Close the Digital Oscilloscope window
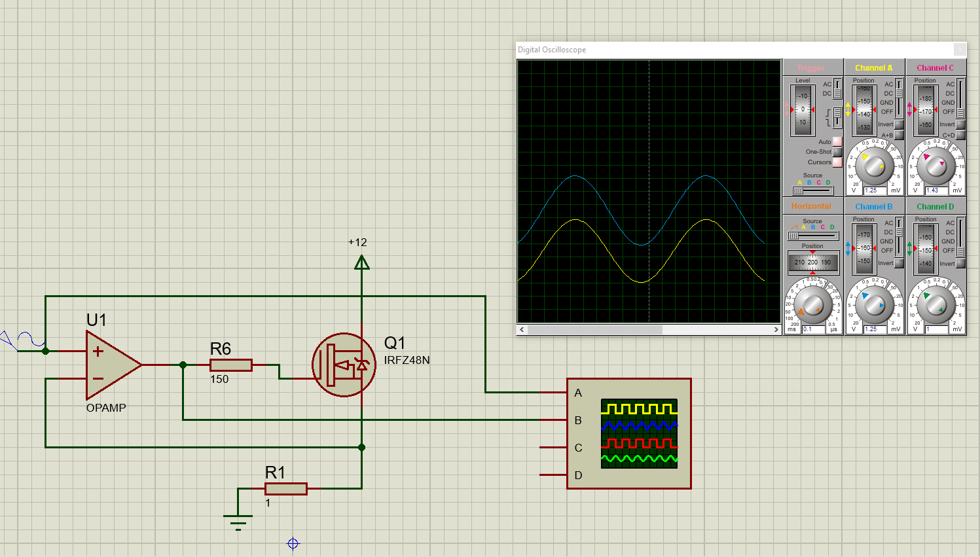This screenshot has width=980, height=557. tap(960, 49)
